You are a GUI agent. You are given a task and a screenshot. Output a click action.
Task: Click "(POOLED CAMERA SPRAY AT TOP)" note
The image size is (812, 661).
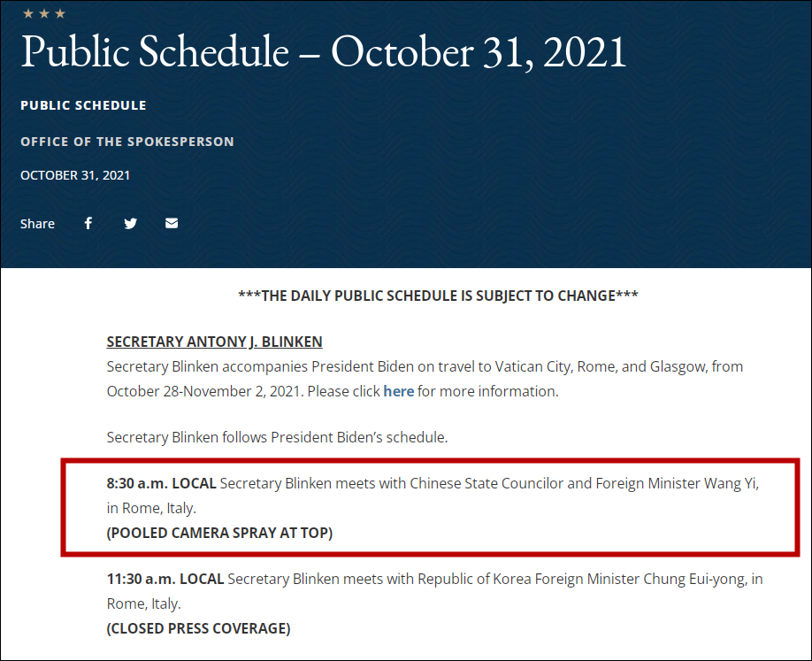click(x=219, y=533)
